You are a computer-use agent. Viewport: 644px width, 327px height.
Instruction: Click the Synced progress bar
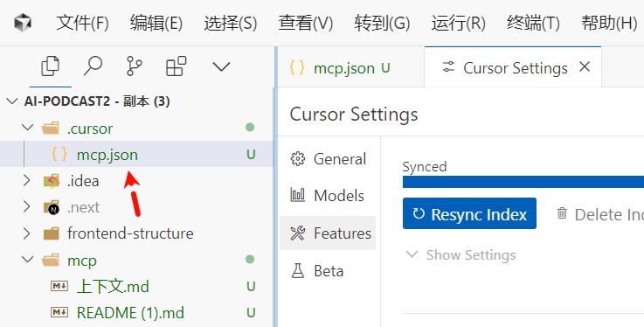[523, 182]
